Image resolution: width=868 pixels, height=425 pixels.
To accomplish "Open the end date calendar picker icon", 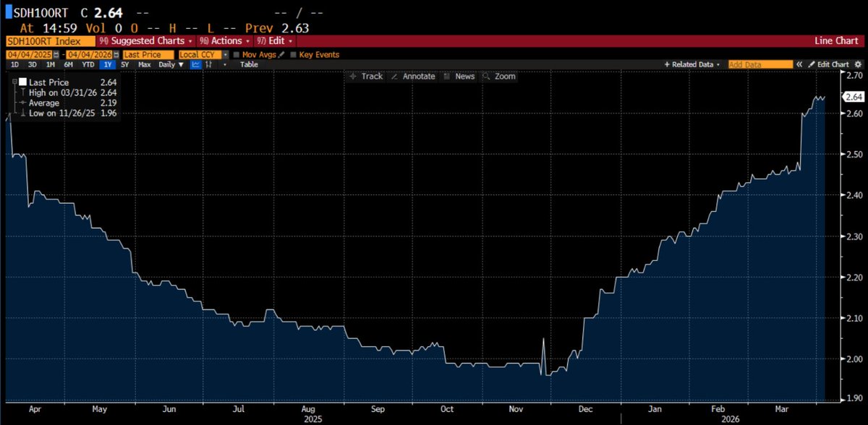I will [x=116, y=55].
